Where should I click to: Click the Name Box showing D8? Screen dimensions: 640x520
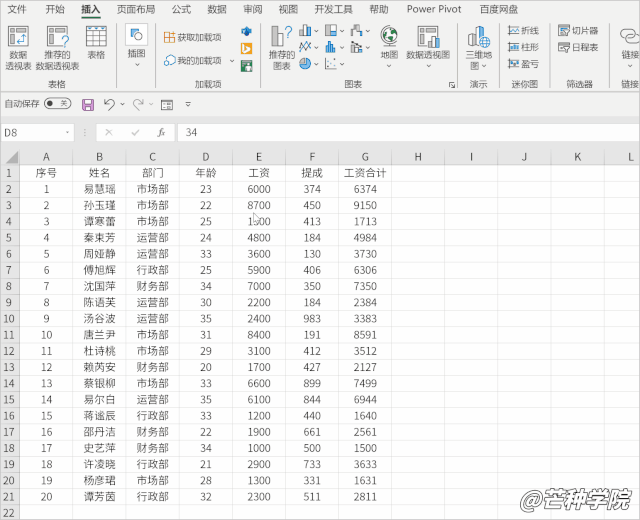[x=33, y=133]
